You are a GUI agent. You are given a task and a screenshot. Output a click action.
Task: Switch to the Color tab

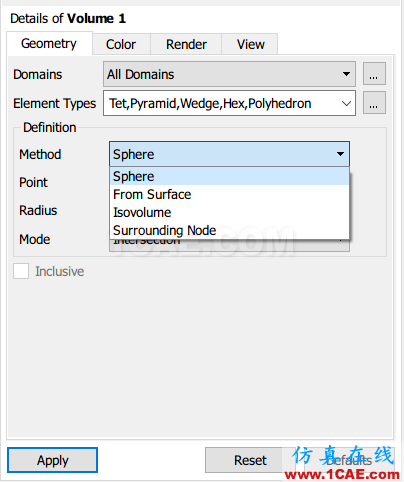(x=121, y=44)
